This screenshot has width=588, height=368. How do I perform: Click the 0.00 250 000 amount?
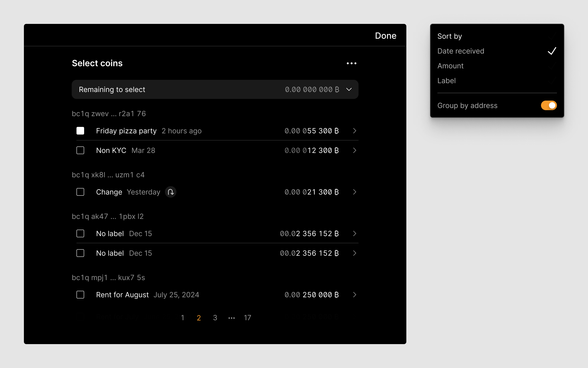tap(311, 295)
